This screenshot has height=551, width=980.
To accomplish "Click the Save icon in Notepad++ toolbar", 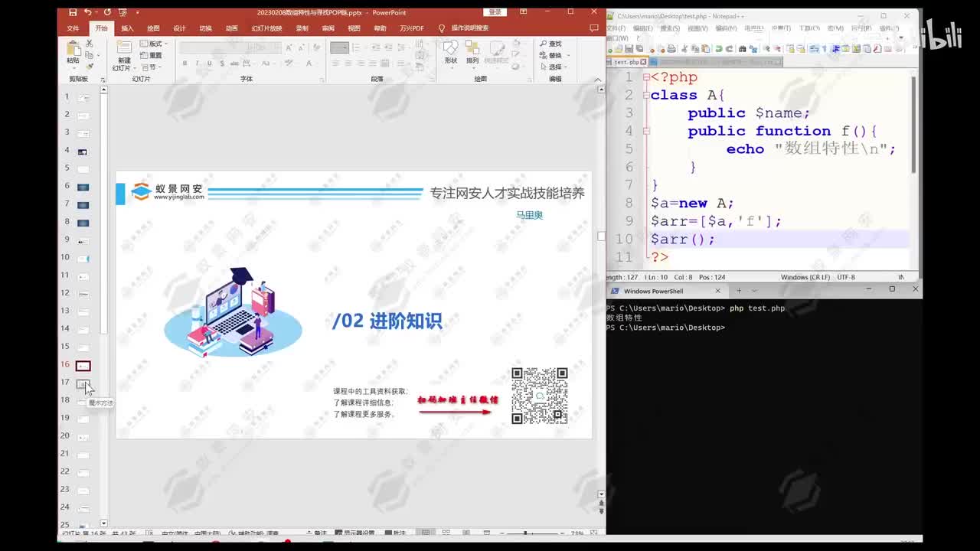I will [629, 49].
